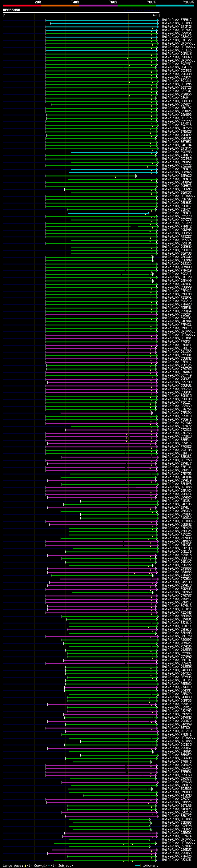Pick the UniRef100_B6TRN5 hit name

(176, 84)
